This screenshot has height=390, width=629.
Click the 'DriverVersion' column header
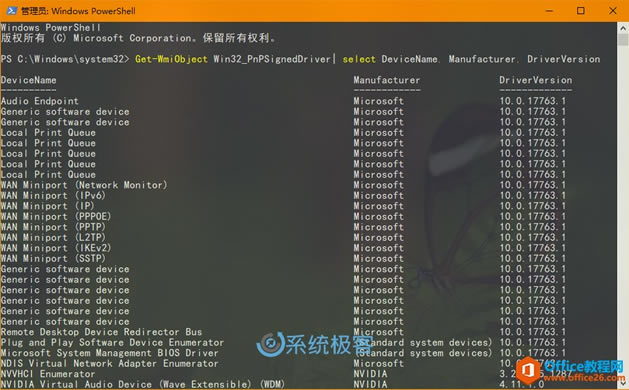tap(536, 80)
